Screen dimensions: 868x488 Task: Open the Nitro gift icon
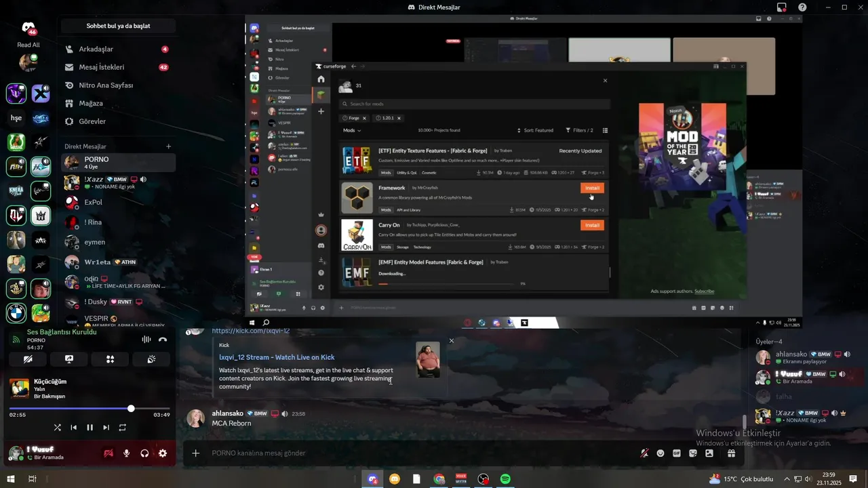pyautogui.click(x=731, y=453)
